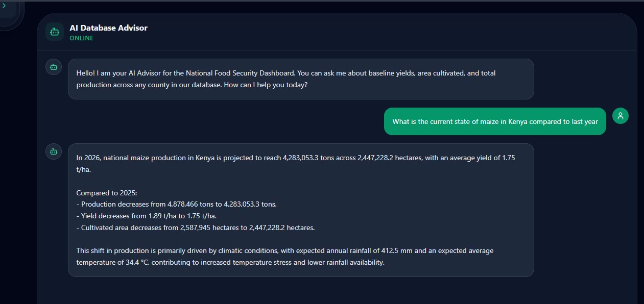Open the green user profile avatar
Screen dimensions: 644x304
click(621, 116)
